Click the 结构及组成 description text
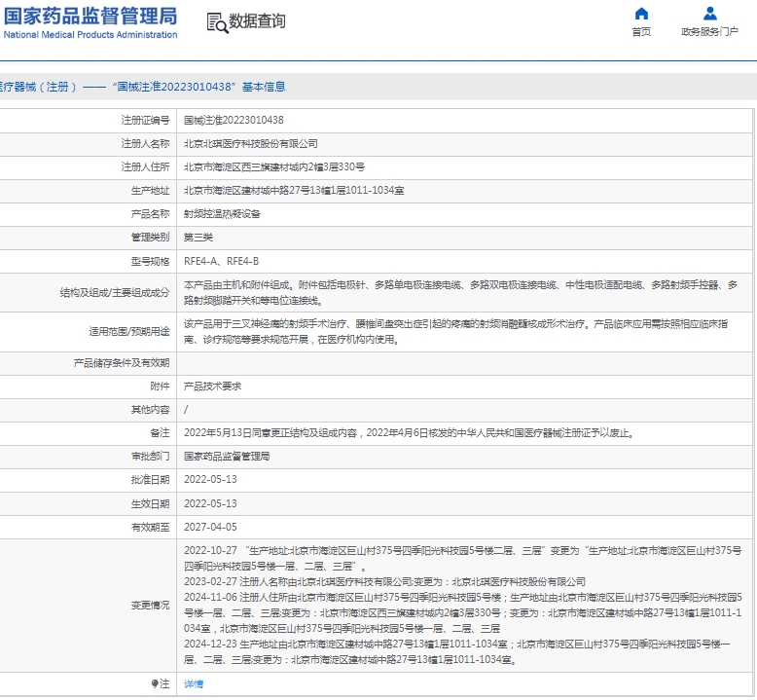Viewport: 757px width, 700px height. pyautogui.click(x=460, y=293)
